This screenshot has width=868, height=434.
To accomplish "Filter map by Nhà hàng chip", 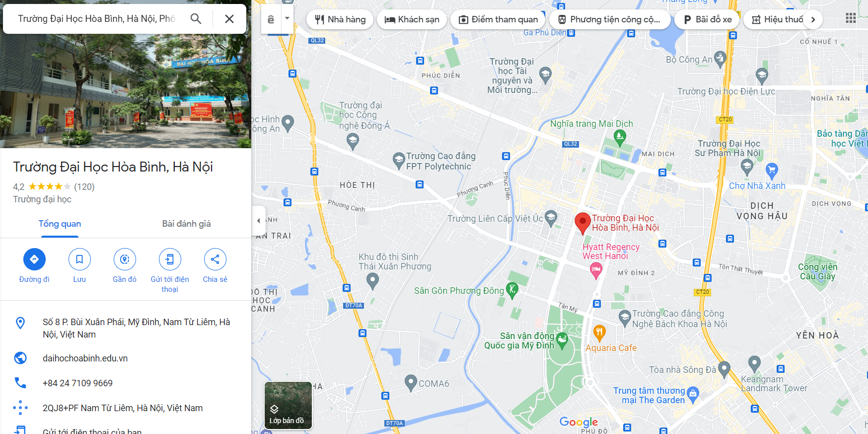I will pyautogui.click(x=340, y=19).
